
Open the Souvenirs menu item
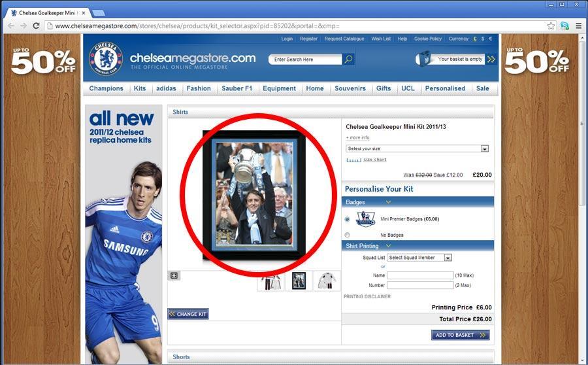click(350, 88)
